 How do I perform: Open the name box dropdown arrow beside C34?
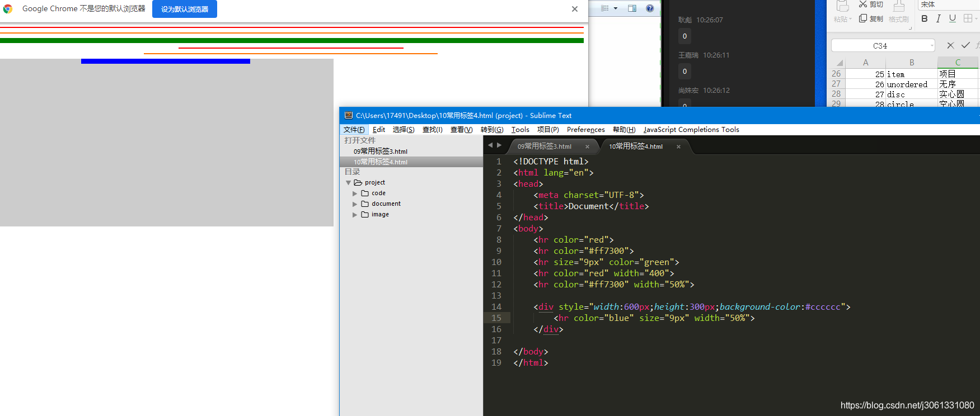[x=932, y=46]
